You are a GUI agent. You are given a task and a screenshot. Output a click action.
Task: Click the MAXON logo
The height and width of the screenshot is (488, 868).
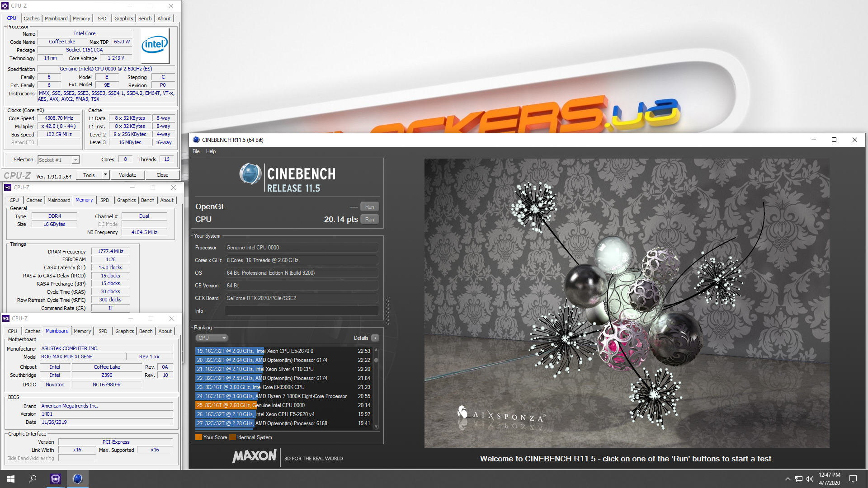pyautogui.click(x=254, y=455)
